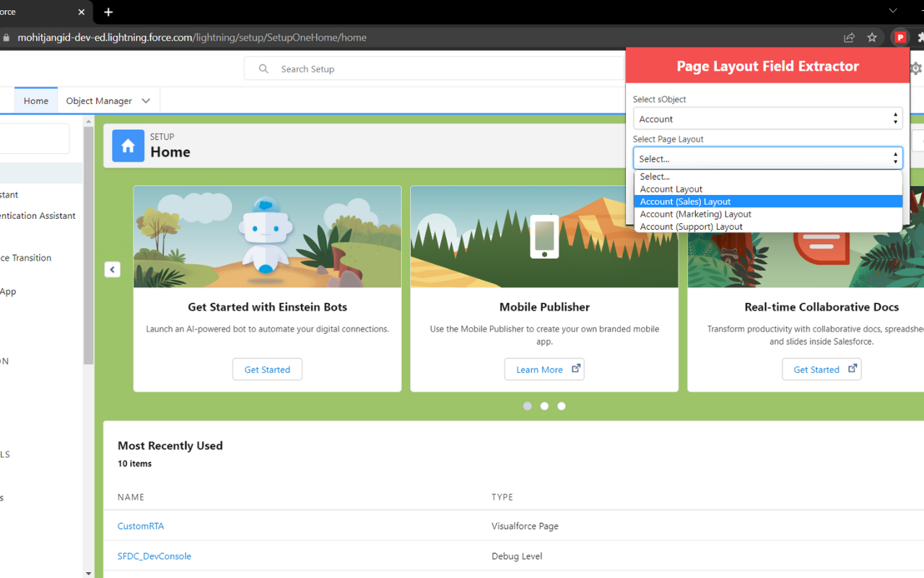Choose Account (Sales) Layout option
924x578 pixels.
pyautogui.click(x=767, y=202)
